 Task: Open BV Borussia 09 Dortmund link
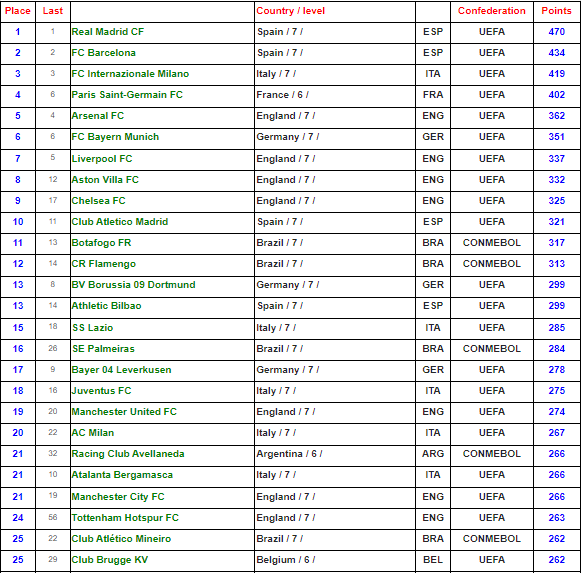133,285
